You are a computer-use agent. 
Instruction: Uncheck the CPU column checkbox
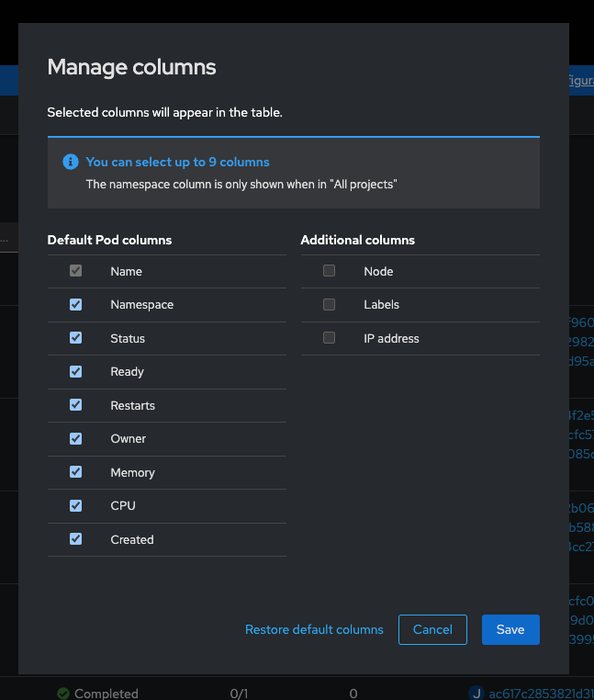click(x=76, y=505)
